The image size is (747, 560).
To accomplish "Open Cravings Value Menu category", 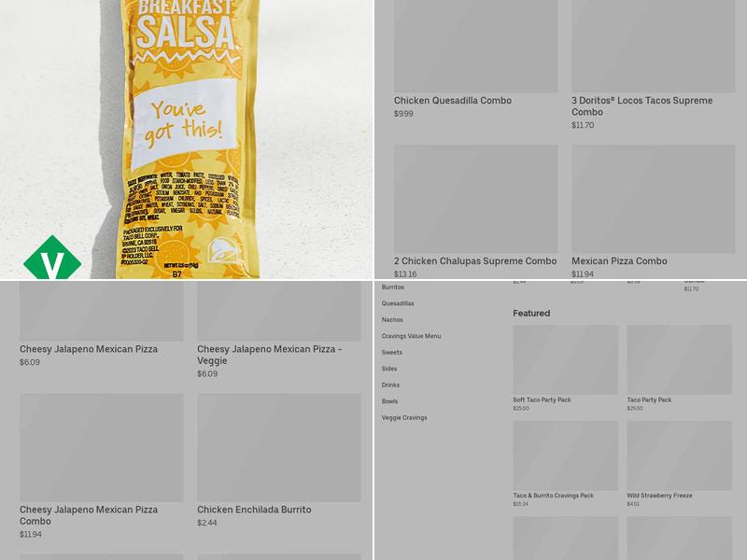I will tap(411, 336).
